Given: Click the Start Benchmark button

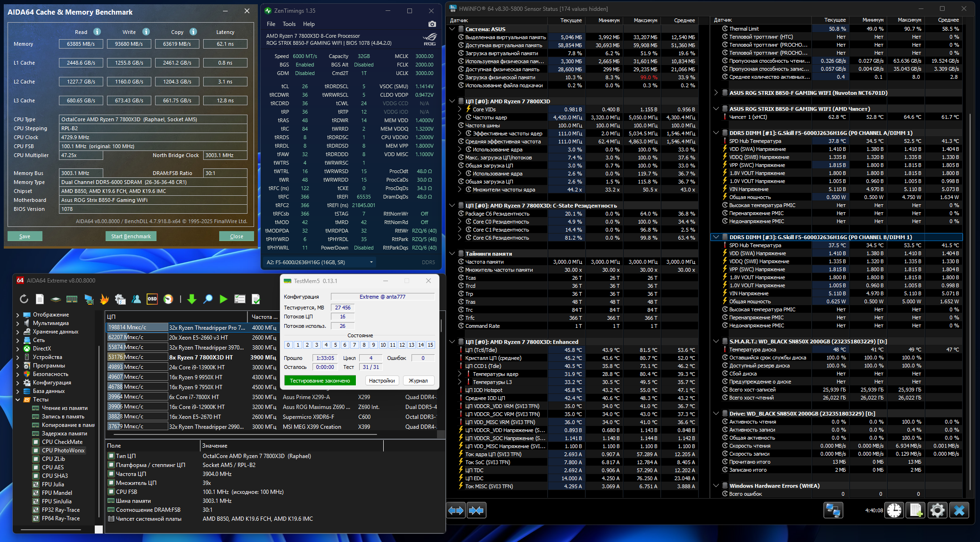Looking at the screenshot, I should tap(131, 236).
